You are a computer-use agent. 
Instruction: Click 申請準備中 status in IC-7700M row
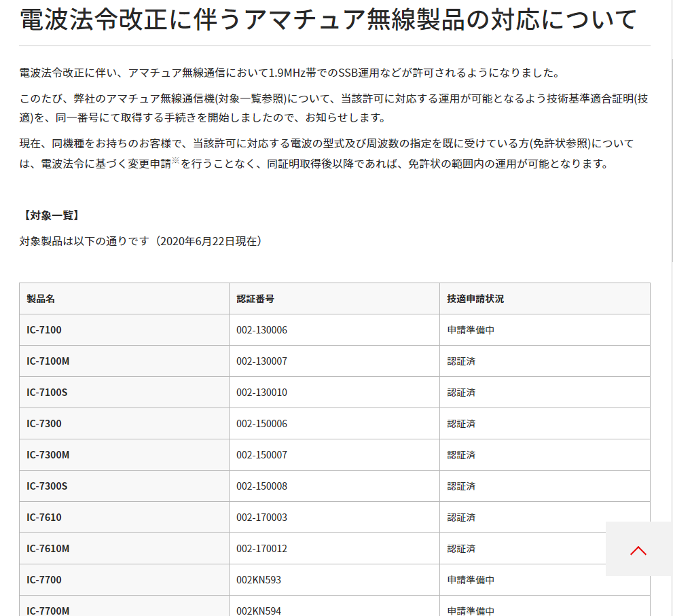tap(471, 611)
